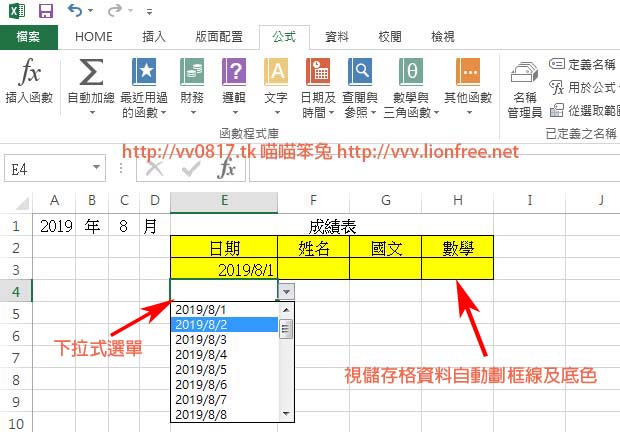The height and width of the screenshot is (432, 620).
Task: Choose 2019/8/1 from dropdown list
Action: click(x=225, y=309)
